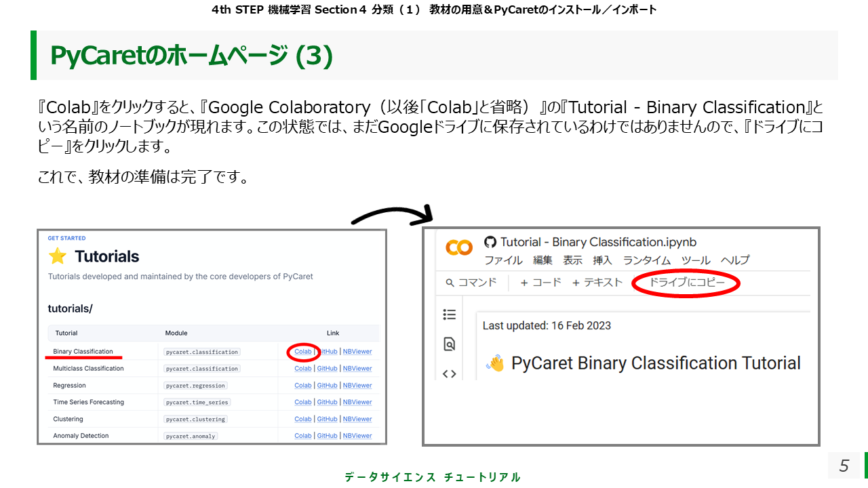This screenshot has height=488, width=868.
Task: Click the star icon next to Tutorials
Action: coord(58,256)
